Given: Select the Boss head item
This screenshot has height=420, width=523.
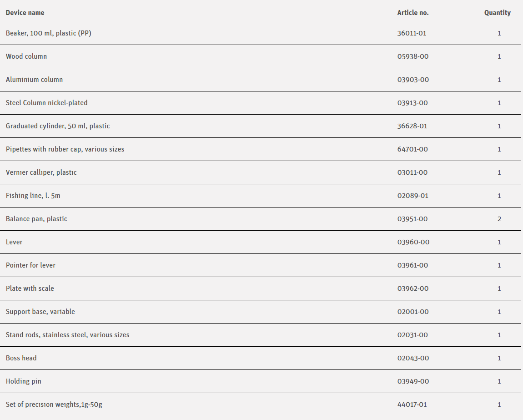Looking at the screenshot, I should tap(21, 358).
